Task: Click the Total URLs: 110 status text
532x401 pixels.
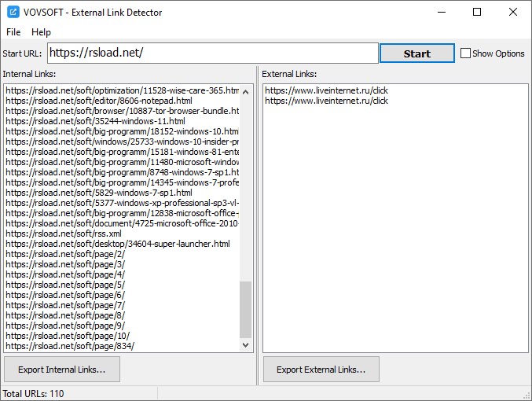Action: click(33, 393)
